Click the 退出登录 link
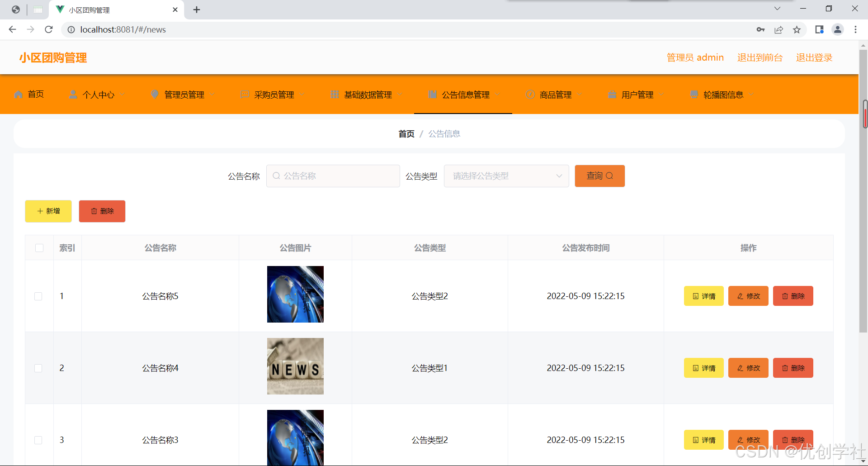868x466 pixels. (x=814, y=57)
